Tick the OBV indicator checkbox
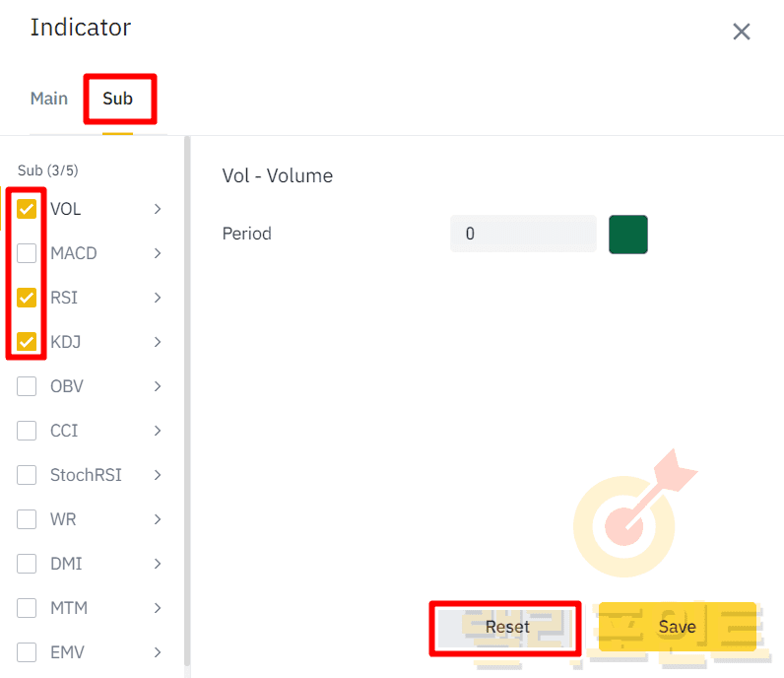The image size is (784, 678). (x=27, y=386)
